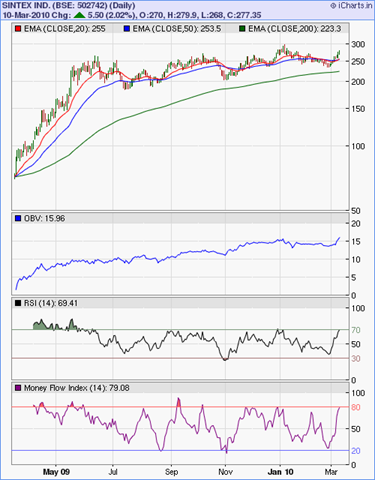The height and width of the screenshot is (480, 375).
Task: Click the Money Flow 80 level label
Action: pyautogui.click(x=356, y=407)
